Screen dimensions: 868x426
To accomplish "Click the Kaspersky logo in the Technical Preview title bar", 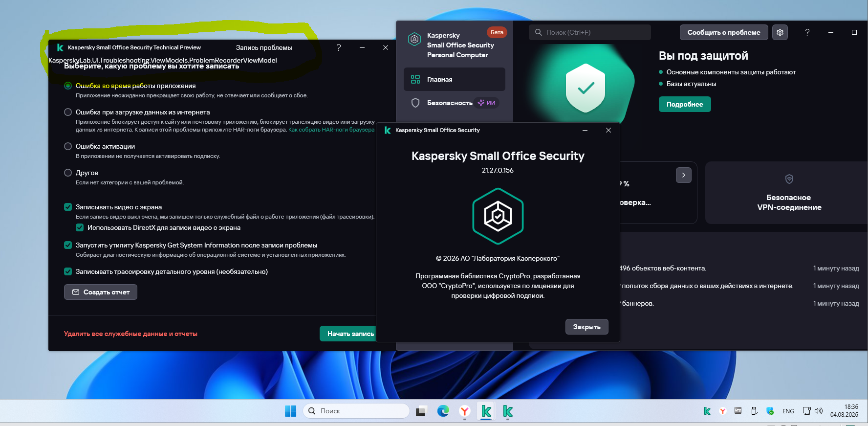I will point(60,47).
